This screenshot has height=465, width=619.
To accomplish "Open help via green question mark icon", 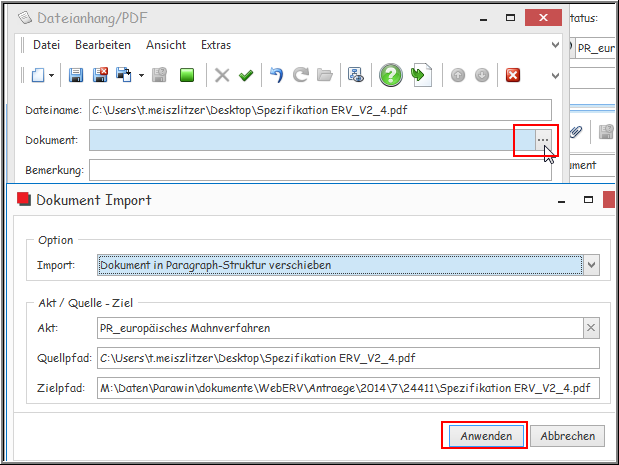I will (390, 75).
